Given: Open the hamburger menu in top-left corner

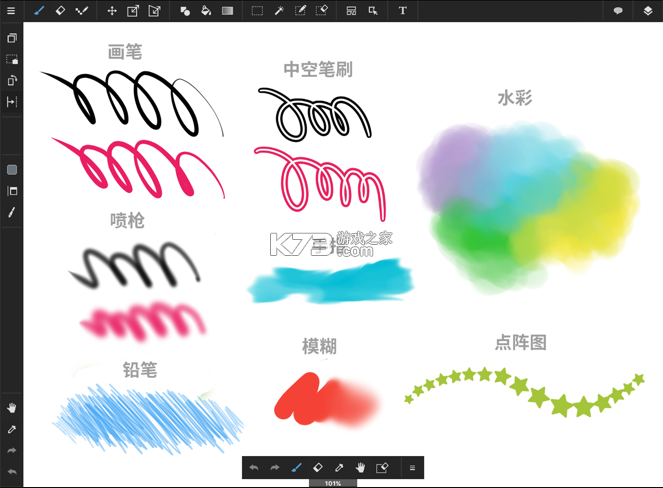Looking at the screenshot, I should pos(11,11).
